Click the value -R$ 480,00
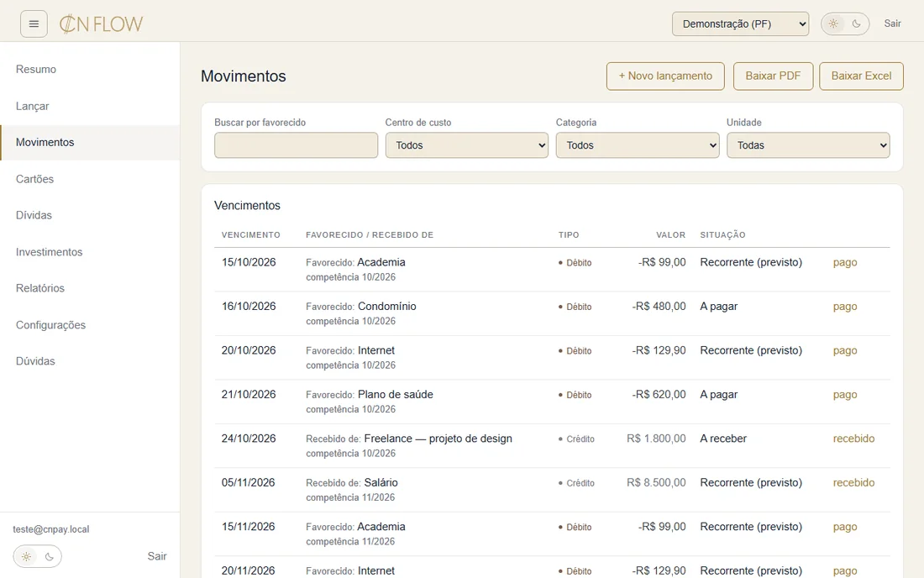This screenshot has width=924, height=578. pyautogui.click(x=659, y=307)
